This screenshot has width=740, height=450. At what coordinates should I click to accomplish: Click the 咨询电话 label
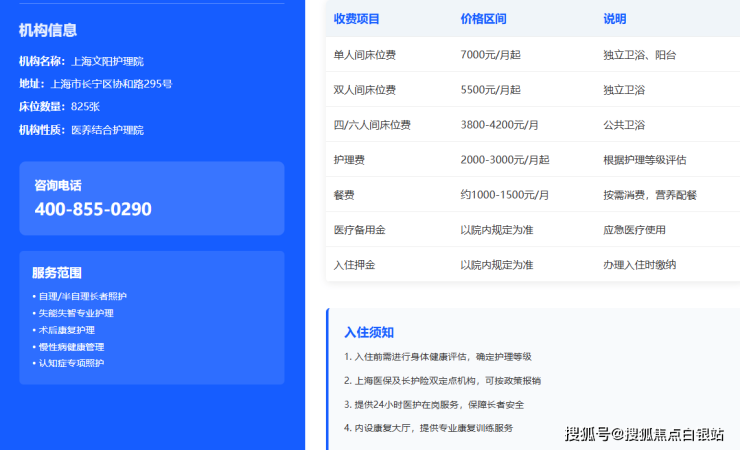point(58,185)
